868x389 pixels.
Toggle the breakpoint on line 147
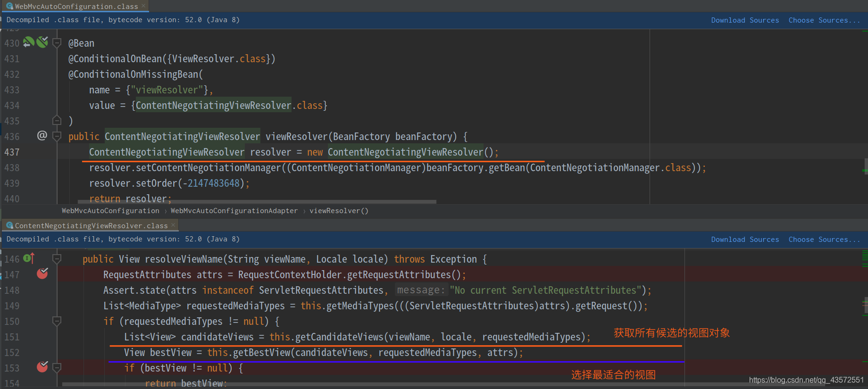pos(42,273)
